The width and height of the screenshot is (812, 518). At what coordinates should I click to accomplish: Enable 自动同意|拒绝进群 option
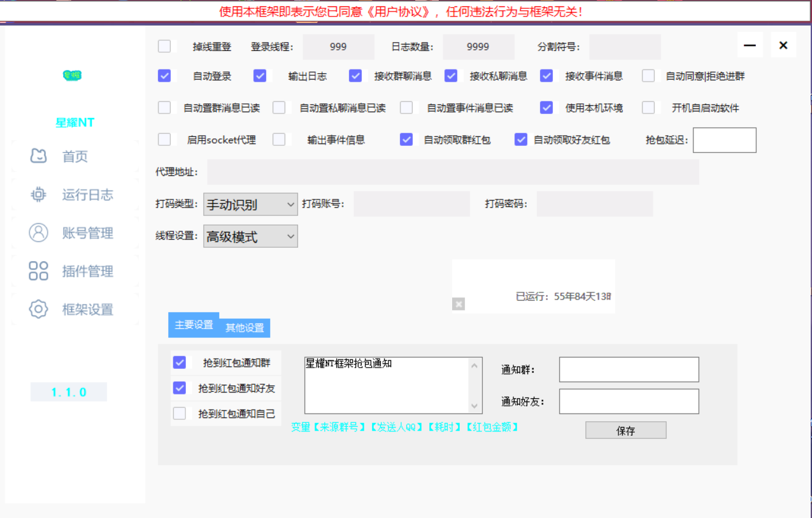pos(648,75)
